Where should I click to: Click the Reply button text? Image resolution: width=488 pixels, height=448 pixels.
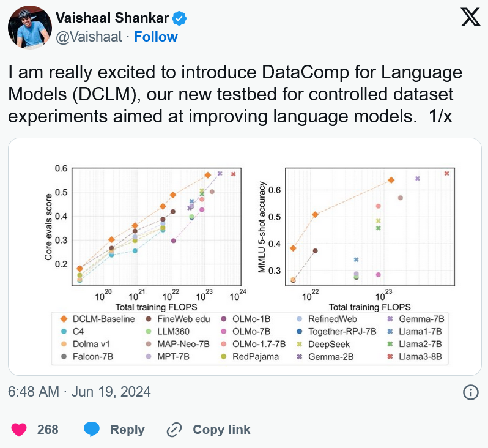pos(127,430)
